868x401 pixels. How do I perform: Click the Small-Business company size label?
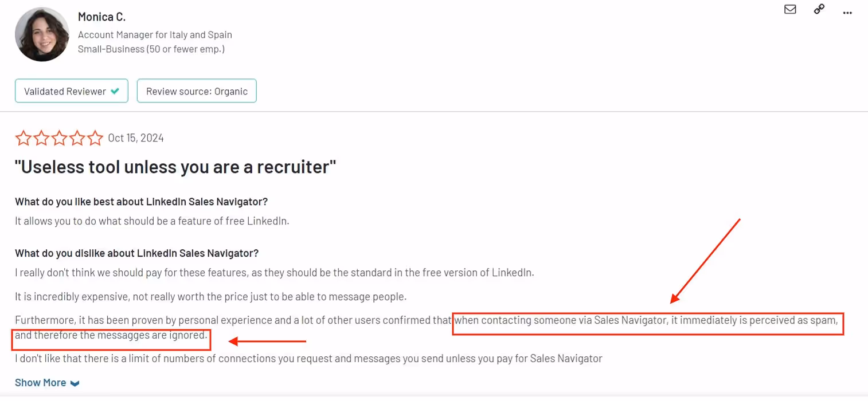[151, 49]
